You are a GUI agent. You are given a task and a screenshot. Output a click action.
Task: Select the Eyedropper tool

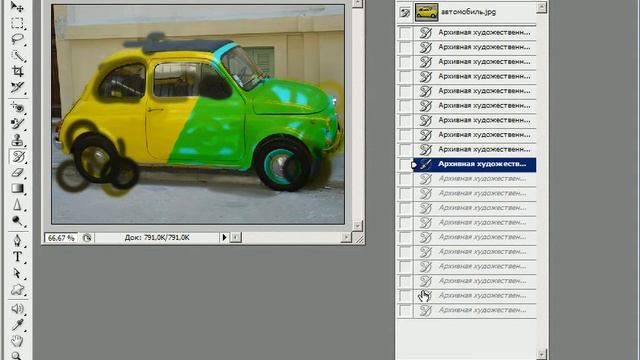[17, 325]
